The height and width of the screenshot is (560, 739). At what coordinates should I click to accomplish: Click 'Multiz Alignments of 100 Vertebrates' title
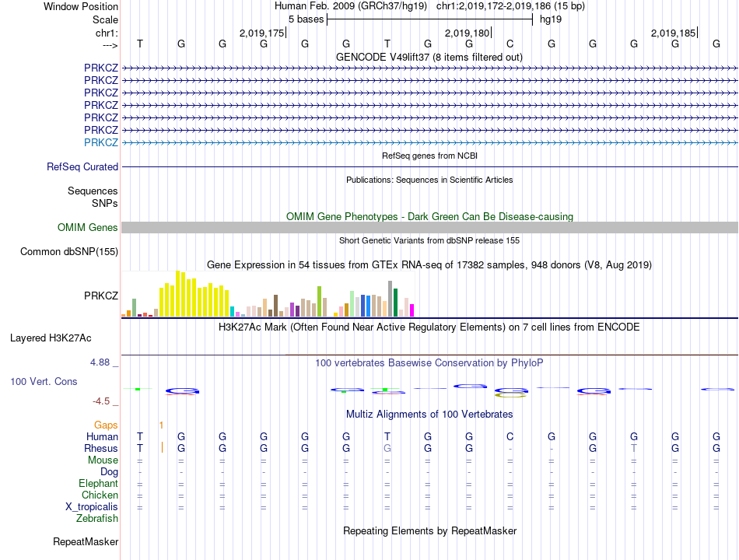click(429, 415)
